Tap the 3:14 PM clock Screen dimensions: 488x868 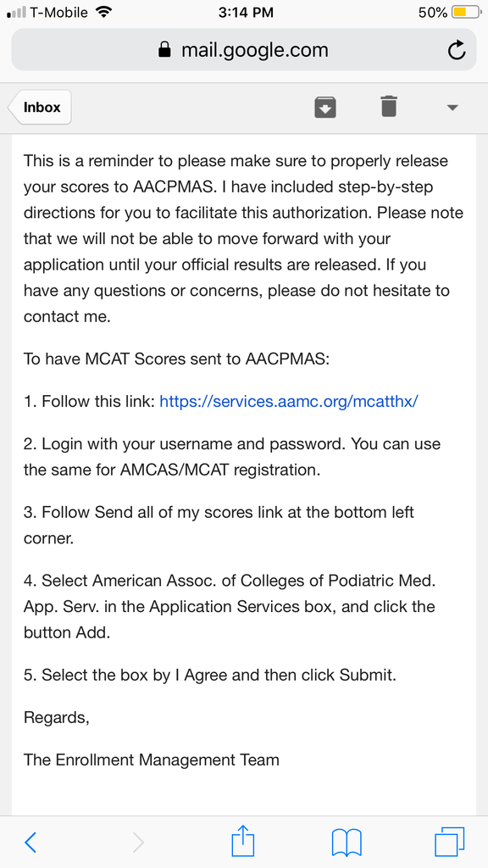point(246,12)
